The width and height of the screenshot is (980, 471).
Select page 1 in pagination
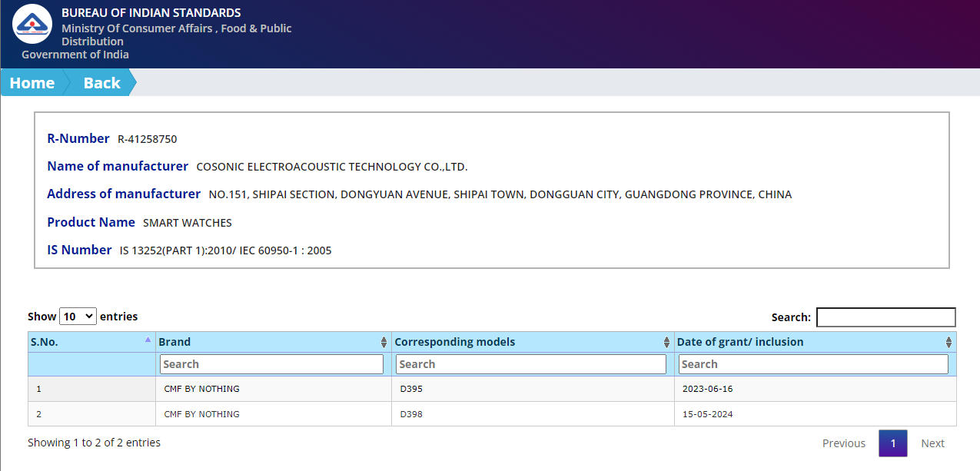893,443
